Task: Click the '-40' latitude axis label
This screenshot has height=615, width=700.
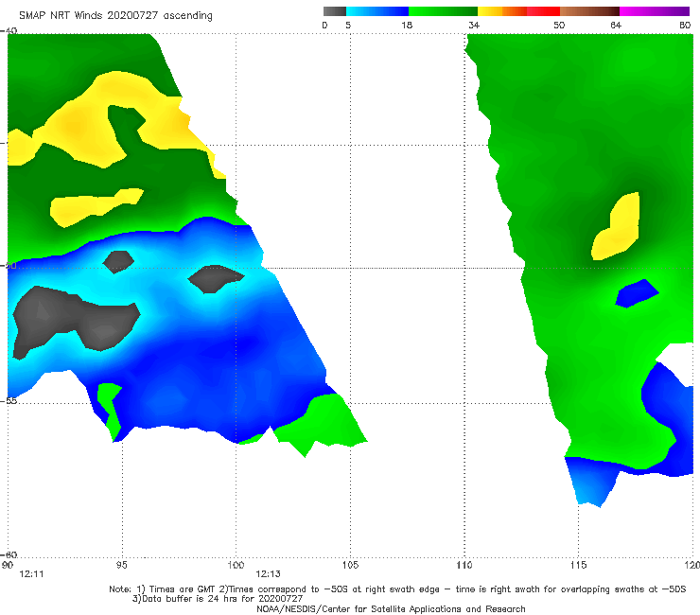Action: pos(9,31)
